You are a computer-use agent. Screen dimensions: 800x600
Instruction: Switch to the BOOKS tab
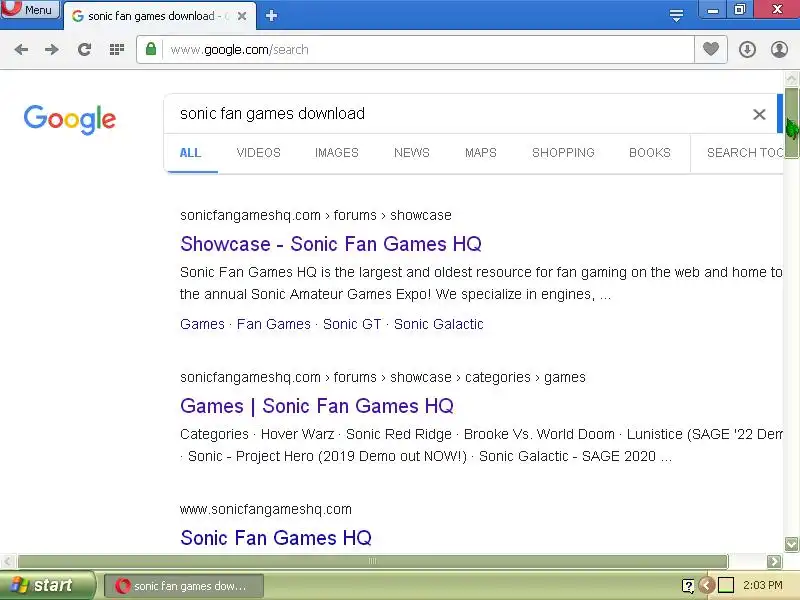tap(649, 153)
